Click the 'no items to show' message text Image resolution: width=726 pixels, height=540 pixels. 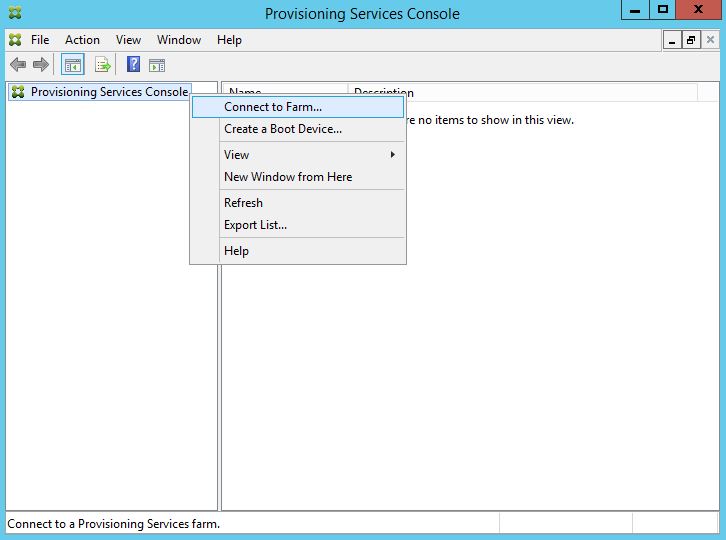coord(489,120)
